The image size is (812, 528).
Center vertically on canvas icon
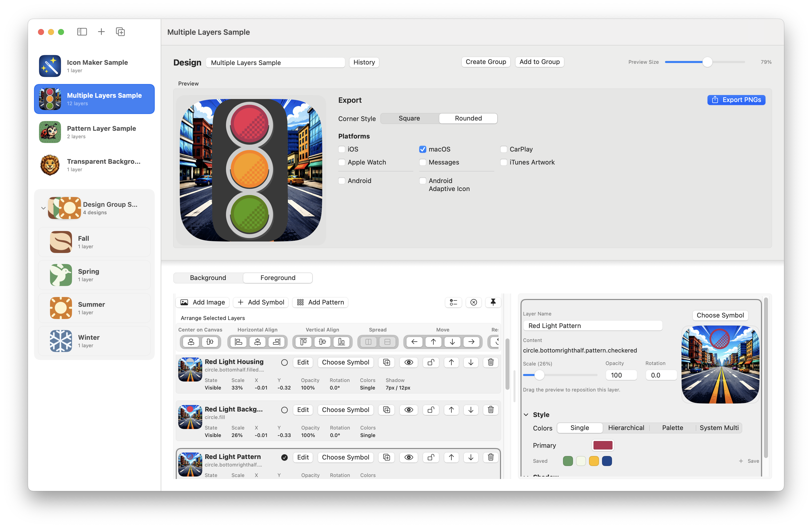[x=210, y=342]
